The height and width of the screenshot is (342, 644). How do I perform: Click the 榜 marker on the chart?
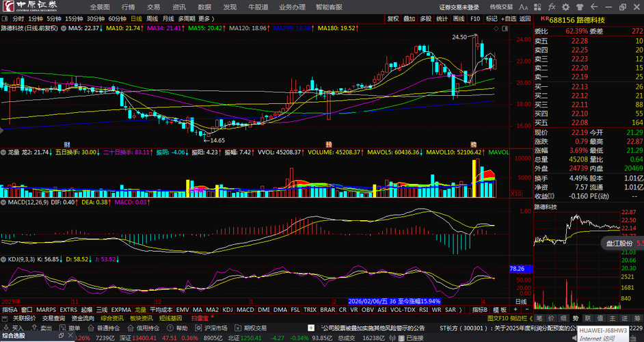[x=473, y=145]
